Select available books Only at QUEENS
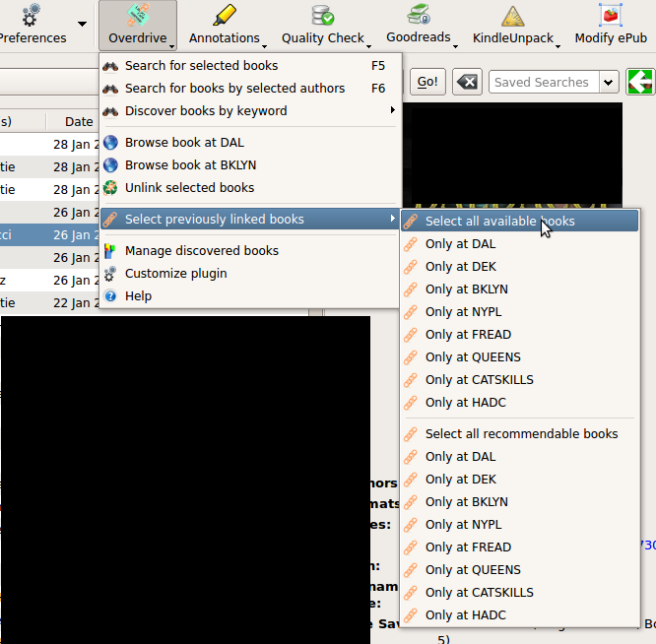This screenshot has height=644, width=656. click(x=520, y=357)
